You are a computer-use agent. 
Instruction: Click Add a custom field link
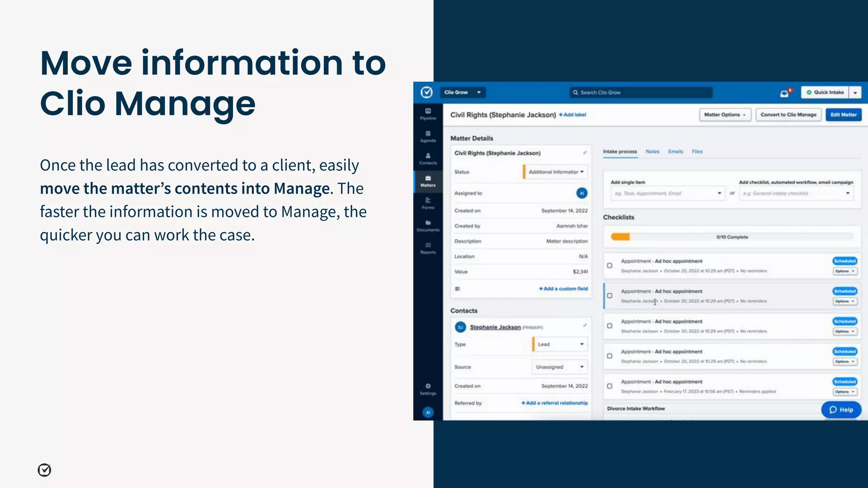click(x=563, y=289)
